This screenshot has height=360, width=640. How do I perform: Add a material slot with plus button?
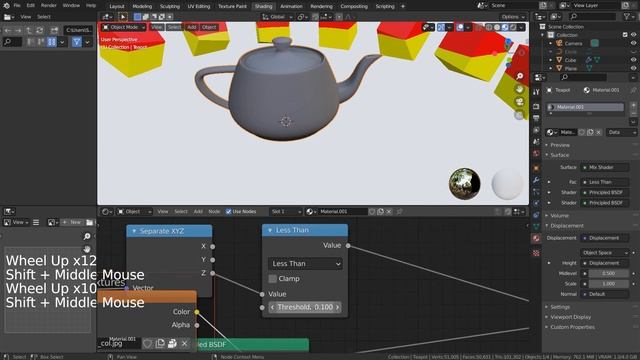coord(633,105)
